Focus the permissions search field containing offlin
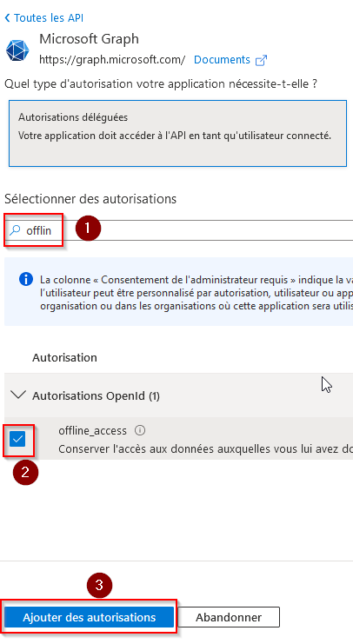 click(179, 230)
